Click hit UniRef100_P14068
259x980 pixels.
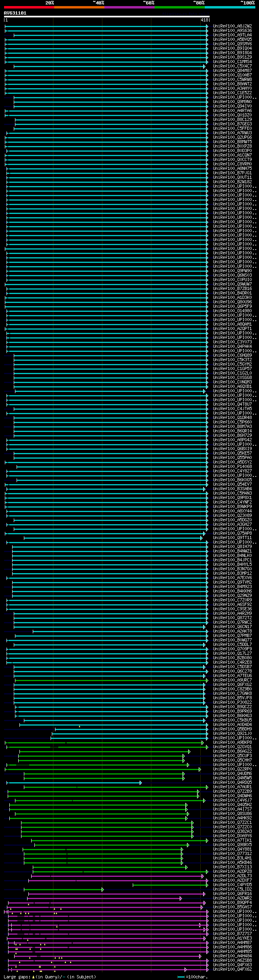click(x=232, y=466)
